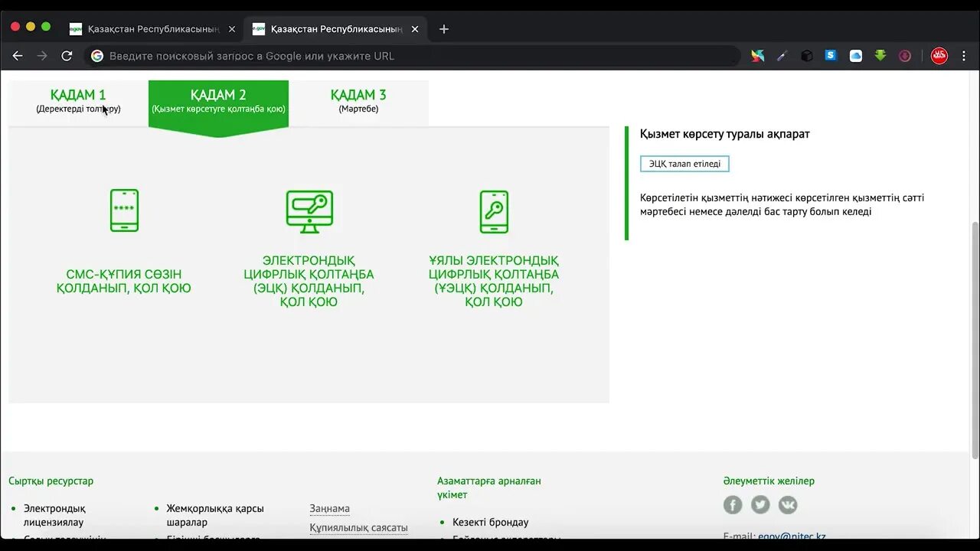Image resolution: width=980 pixels, height=551 pixels.
Task: Close the first browser tab
Action: pos(232,29)
